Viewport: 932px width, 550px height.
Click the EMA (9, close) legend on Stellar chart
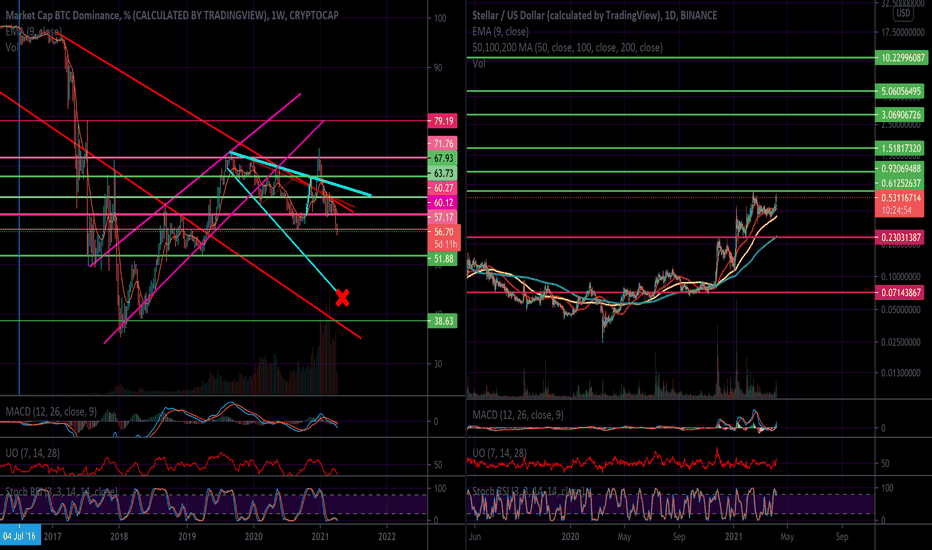[500, 32]
